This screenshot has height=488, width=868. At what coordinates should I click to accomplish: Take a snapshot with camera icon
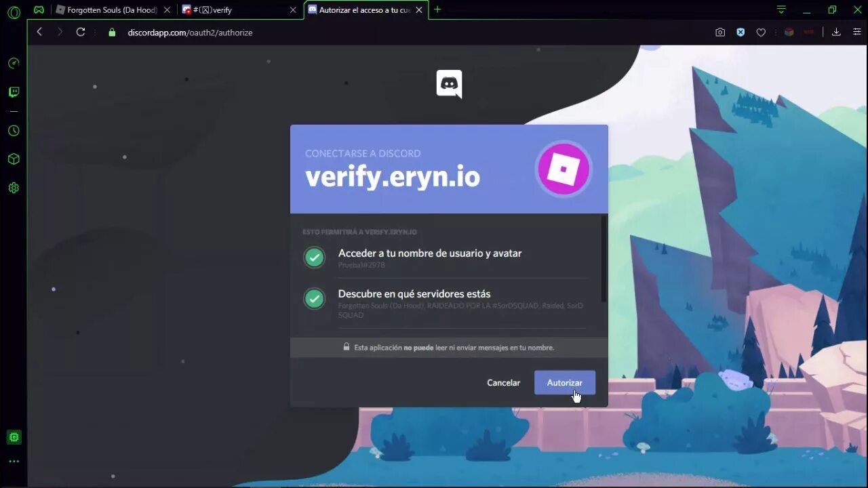point(720,32)
